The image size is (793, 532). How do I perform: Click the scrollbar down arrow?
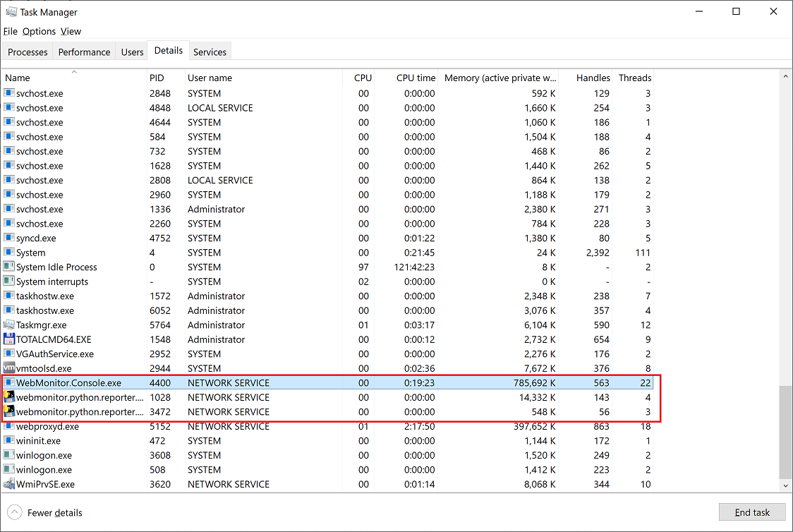click(785, 485)
